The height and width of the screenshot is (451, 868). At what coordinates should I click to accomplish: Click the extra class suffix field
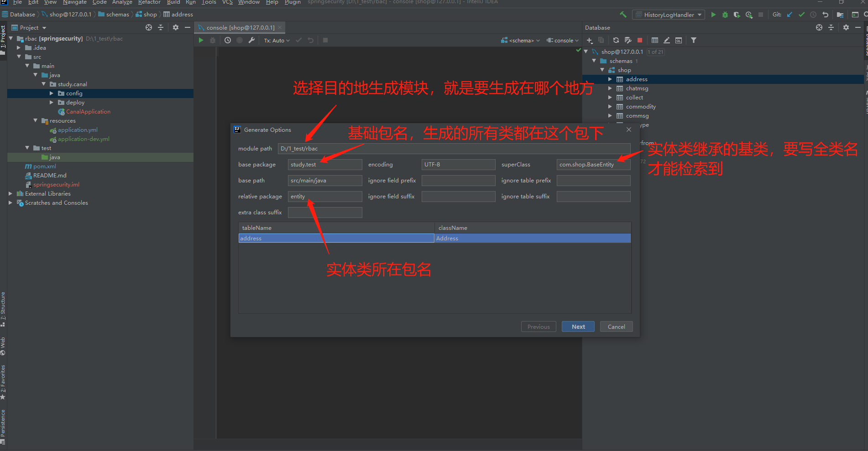pyautogui.click(x=325, y=213)
